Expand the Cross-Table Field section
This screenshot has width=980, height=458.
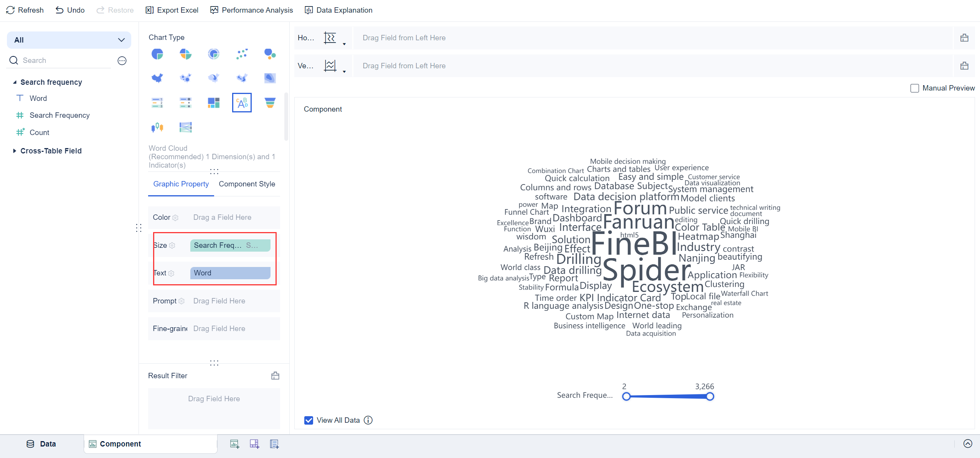[15, 151]
